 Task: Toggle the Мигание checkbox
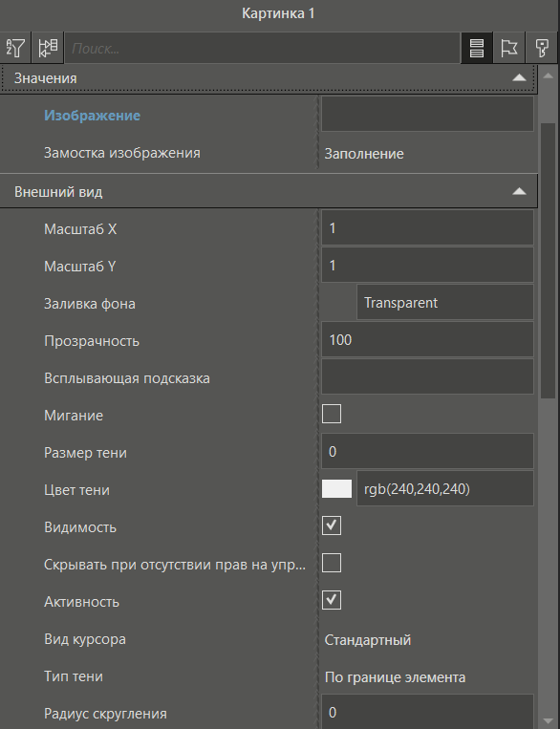point(332,414)
